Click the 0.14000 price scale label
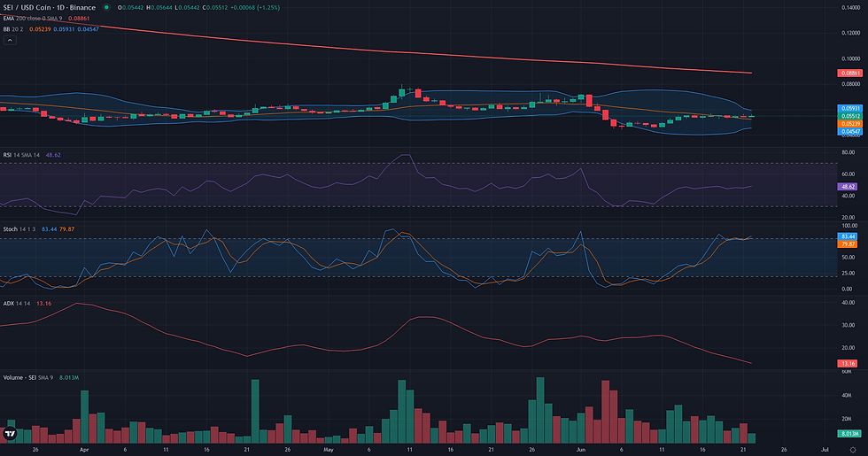The width and height of the screenshot is (868, 456). (851, 8)
